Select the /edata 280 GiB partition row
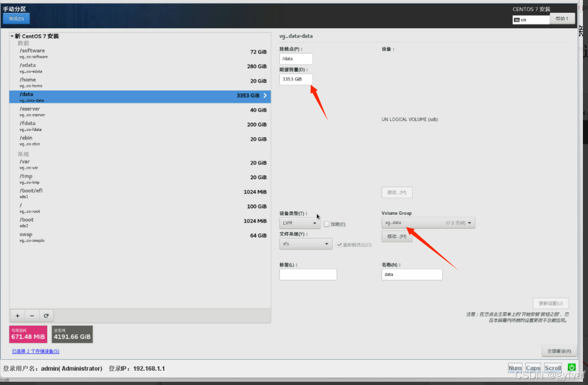 pyautogui.click(x=140, y=68)
